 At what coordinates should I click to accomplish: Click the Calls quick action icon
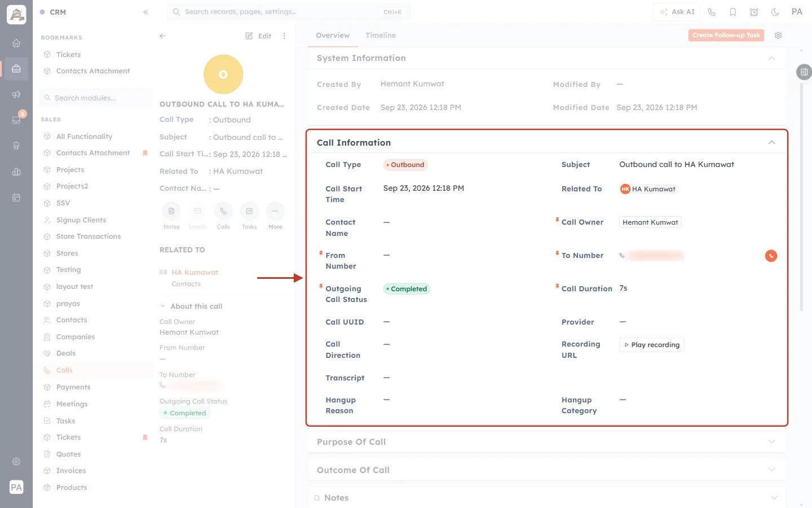click(x=223, y=211)
